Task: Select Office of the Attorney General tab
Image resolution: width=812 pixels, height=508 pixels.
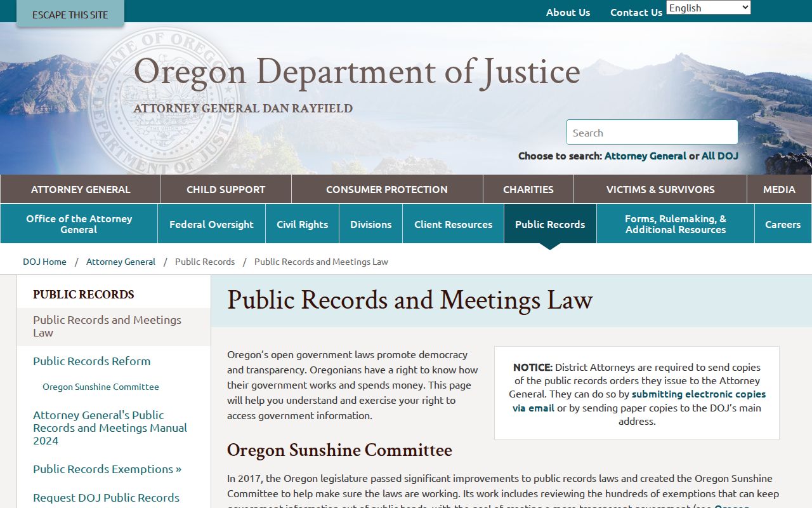Action: tap(79, 224)
